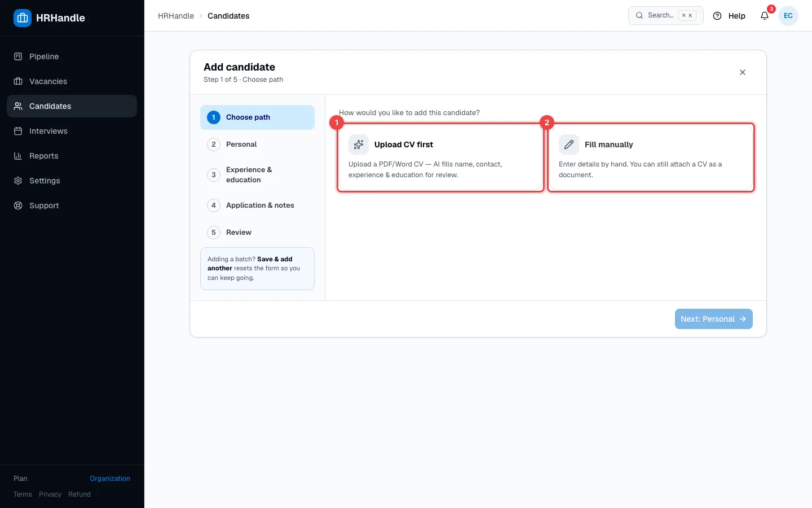Click the Reports bar chart icon
The height and width of the screenshot is (508, 812).
click(x=18, y=156)
